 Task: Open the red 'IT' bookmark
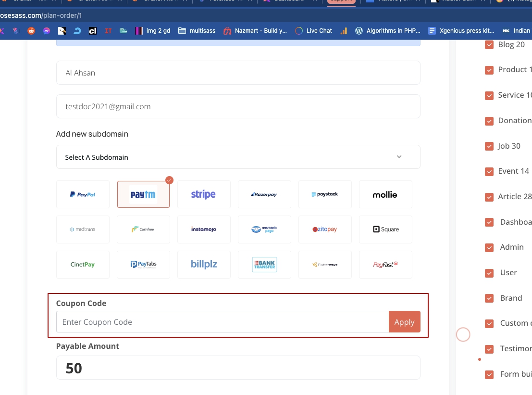pos(108,31)
